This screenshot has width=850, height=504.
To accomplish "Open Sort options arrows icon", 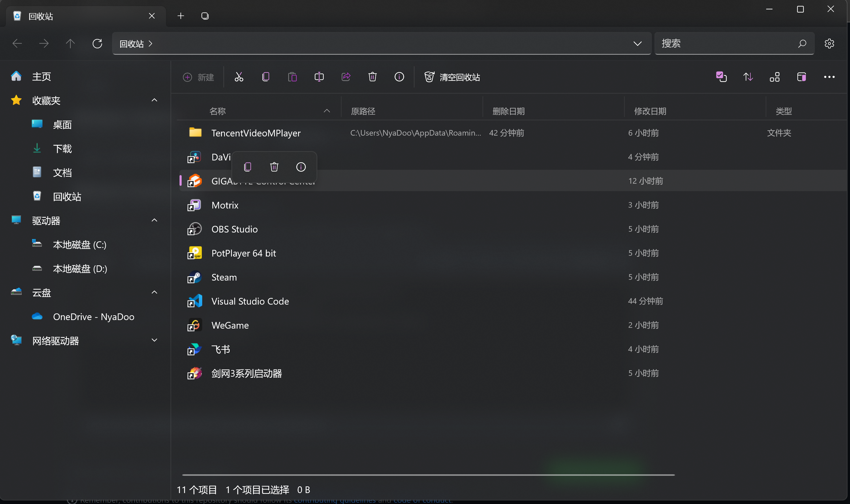I will (748, 77).
